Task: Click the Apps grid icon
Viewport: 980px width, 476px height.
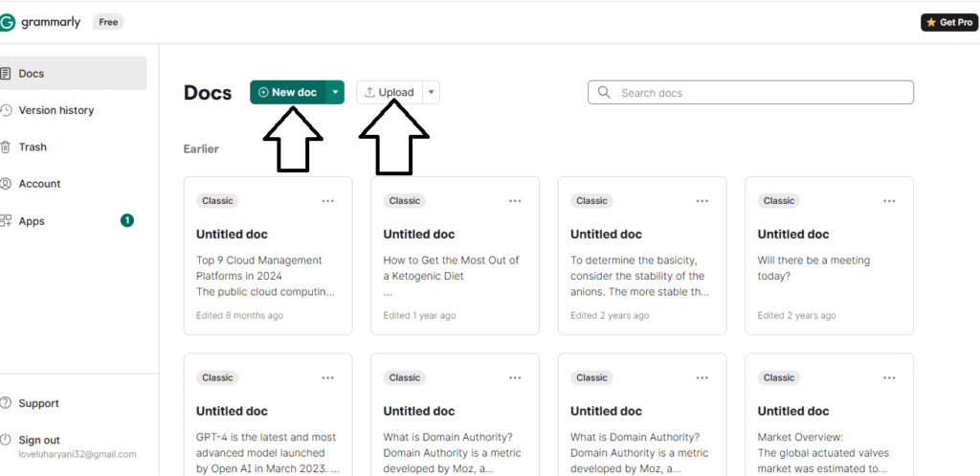Action: [x=6, y=221]
